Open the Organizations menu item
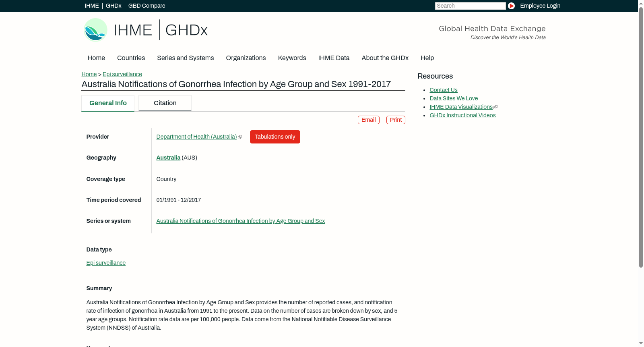 point(246,58)
